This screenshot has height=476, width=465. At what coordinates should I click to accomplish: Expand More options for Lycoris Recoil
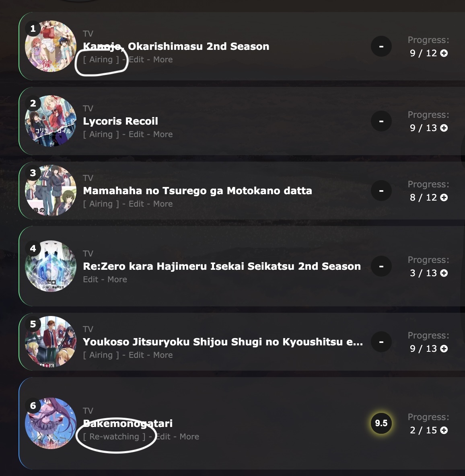[163, 134]
